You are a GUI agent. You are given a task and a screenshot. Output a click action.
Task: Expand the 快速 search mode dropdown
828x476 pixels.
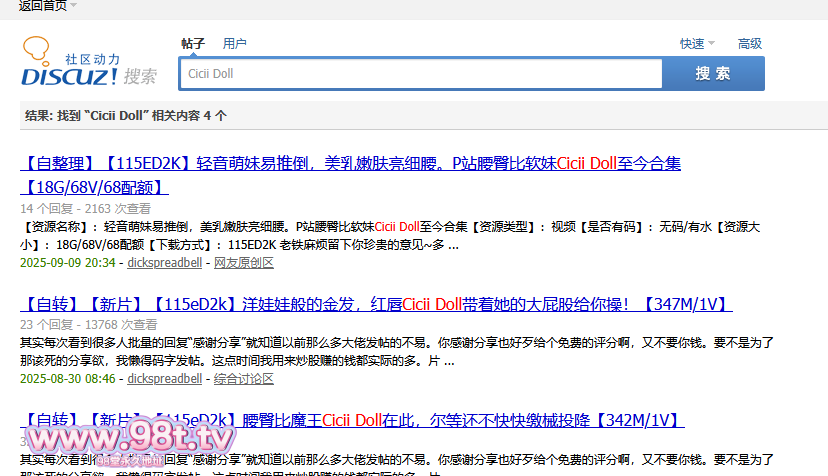pyautogui.click(x=697, y=43)
